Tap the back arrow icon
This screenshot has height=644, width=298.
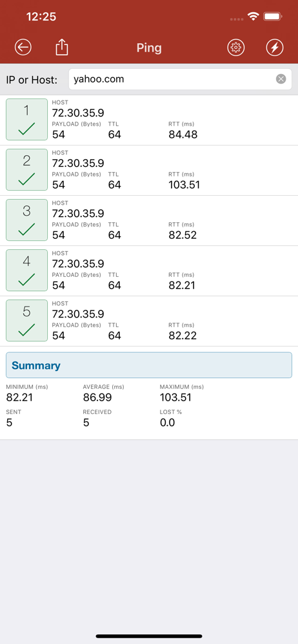click(x=23, y=48)
